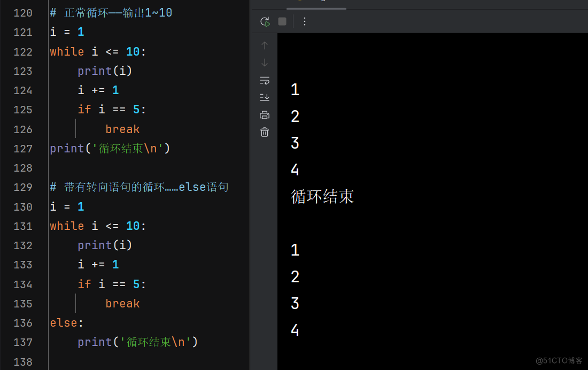Click line number 122 in gutter
588x370 pixels.
[23, 52]
